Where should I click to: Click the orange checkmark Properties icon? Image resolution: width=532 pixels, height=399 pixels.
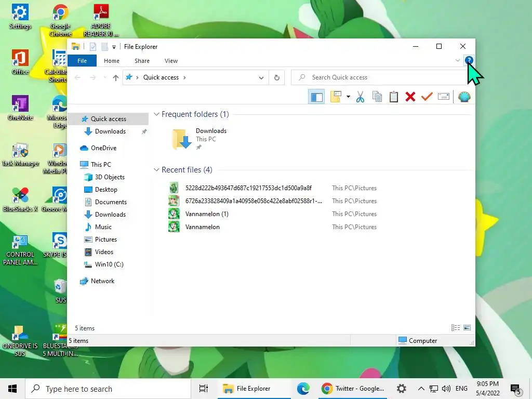coord(427,97)
